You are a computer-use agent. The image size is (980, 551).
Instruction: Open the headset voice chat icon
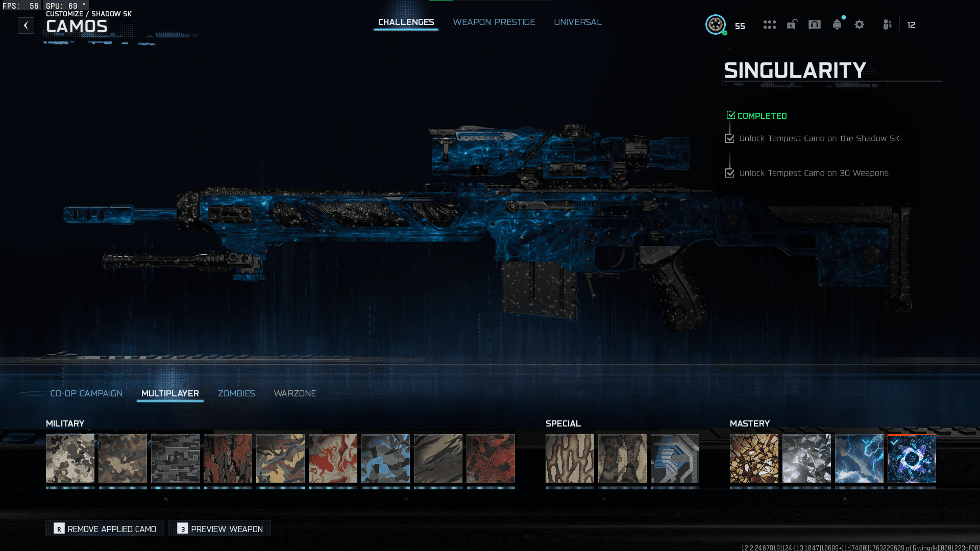point(815,24)
